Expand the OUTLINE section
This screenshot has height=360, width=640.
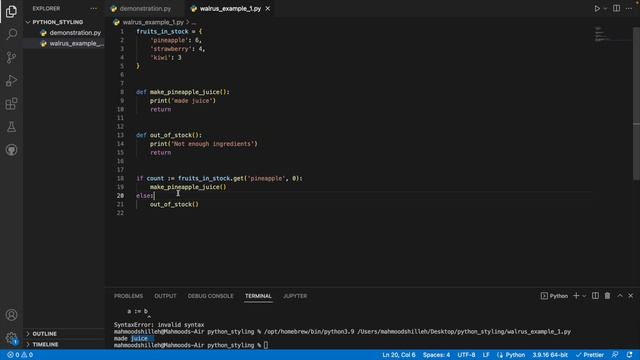tap(44, 334)
